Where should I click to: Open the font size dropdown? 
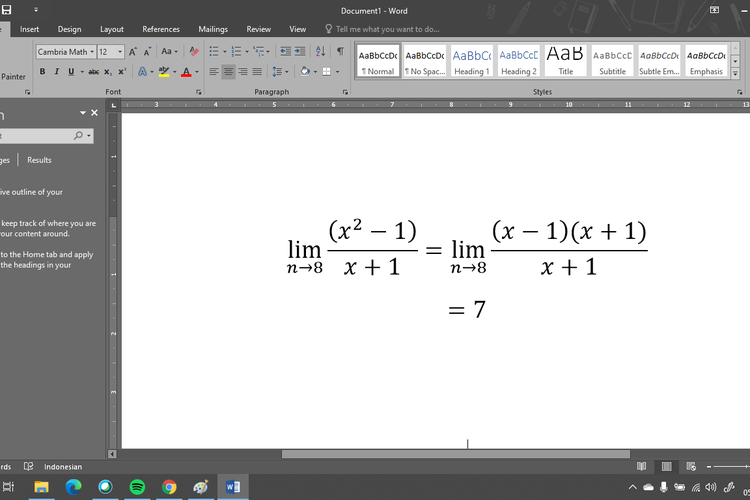121,52
